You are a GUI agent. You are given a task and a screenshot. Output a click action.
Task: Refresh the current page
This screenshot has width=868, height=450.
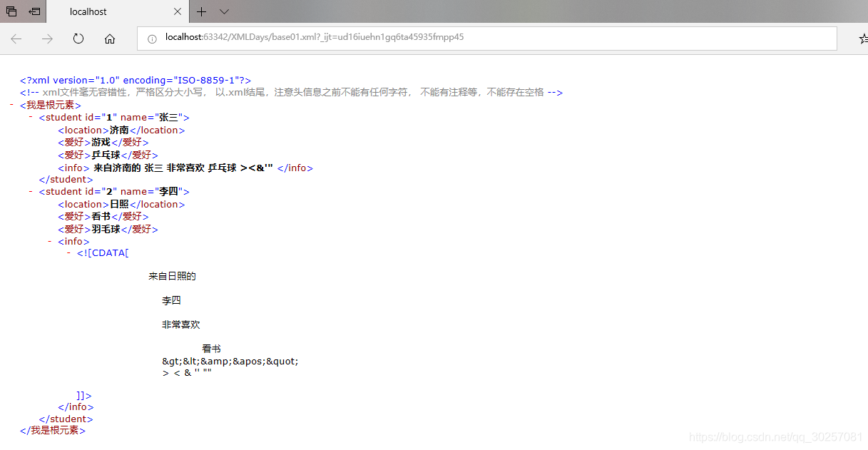[78, 39]
